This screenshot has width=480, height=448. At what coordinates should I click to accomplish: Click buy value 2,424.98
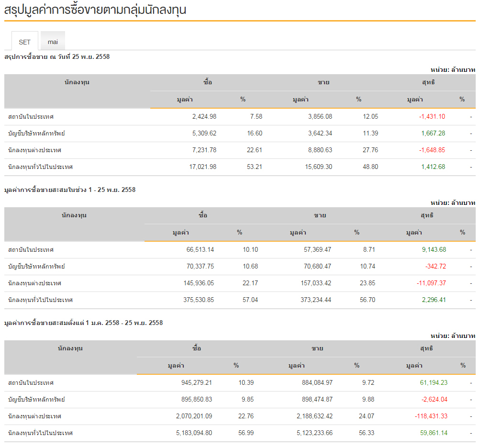[204, 117]
